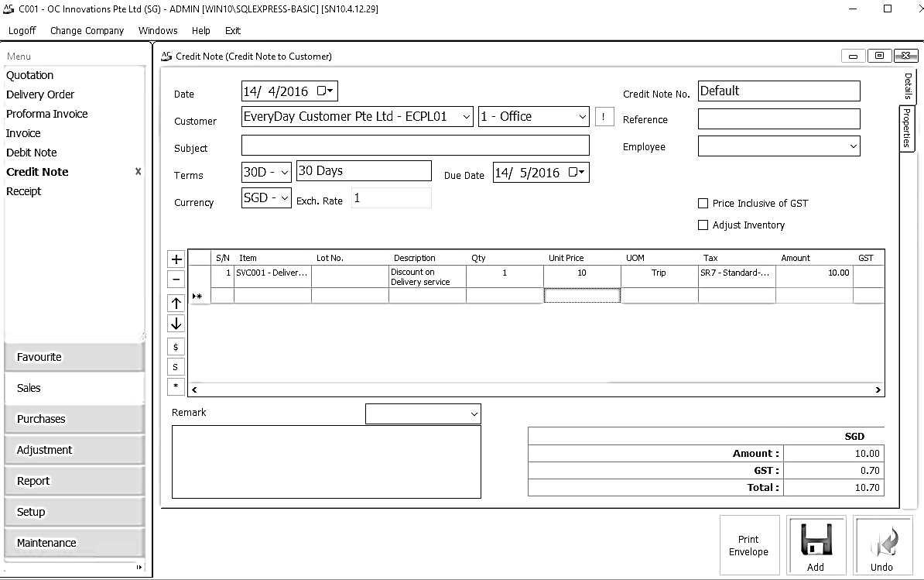Image resolution: width=924 pixels, height=580 pixels.
Task: Expand the Office address dropdown
Action: 582,117
